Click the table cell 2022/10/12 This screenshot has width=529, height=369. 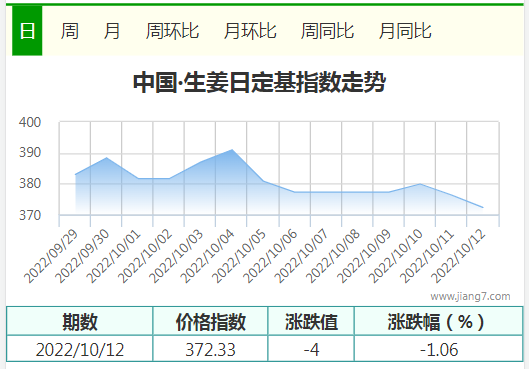(x=80, y=350)
